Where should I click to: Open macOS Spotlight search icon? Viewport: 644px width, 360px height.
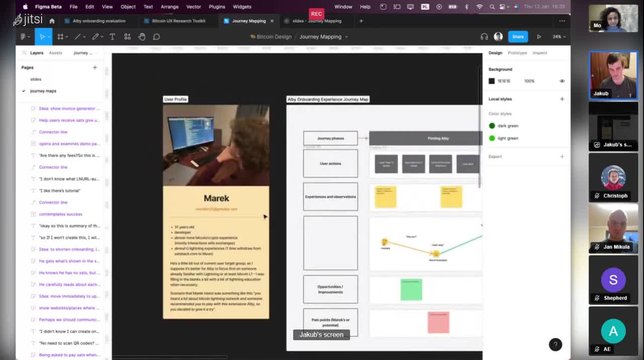coord(492,7)
